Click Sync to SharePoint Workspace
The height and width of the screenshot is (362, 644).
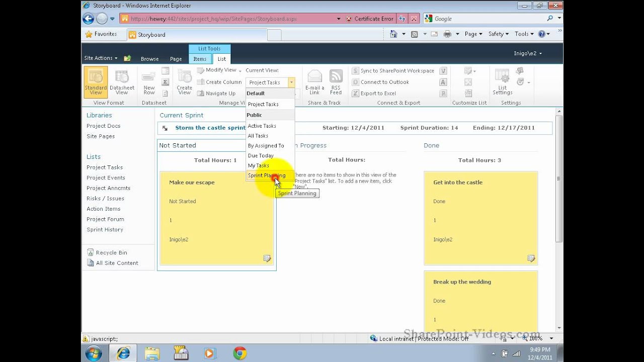point(393,71)
